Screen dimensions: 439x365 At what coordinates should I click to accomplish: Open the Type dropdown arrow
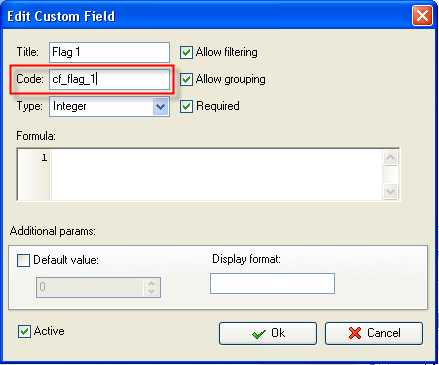161,107
